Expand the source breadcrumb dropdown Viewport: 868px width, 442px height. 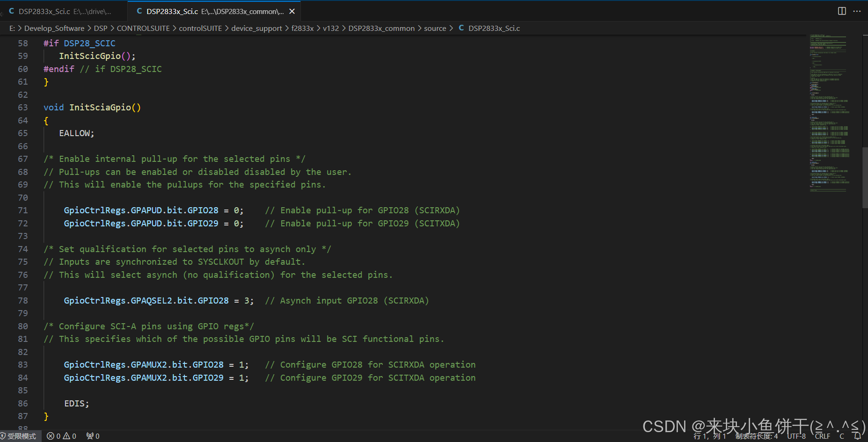point(435,28)
